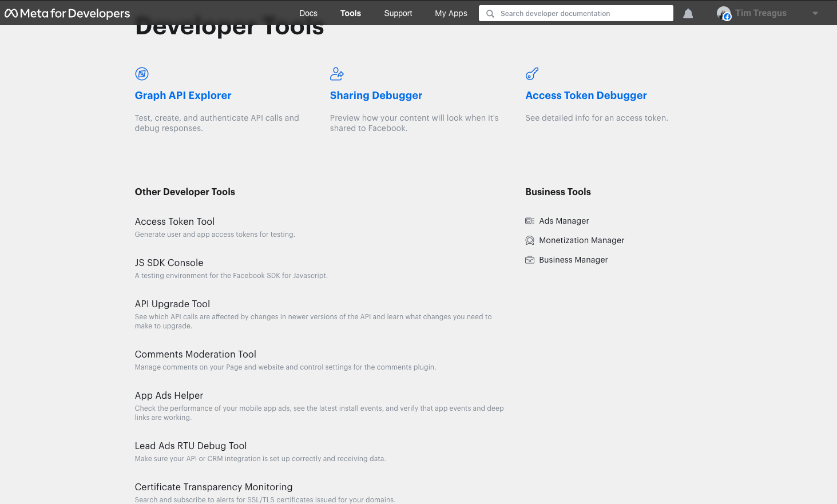This screenshot has height=504, width=837.
Task: Click 'Generate user and app access tokens' description
Action: tap(215, 235)
